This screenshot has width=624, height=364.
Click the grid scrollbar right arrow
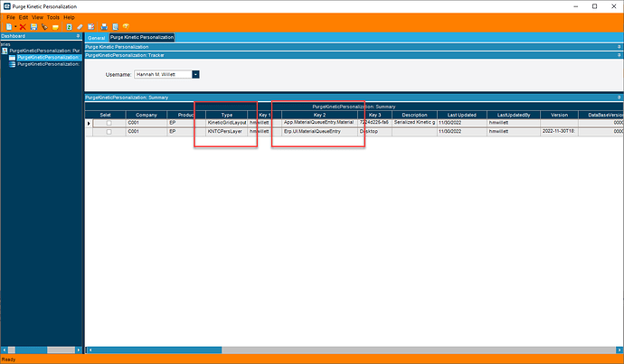tap(619, 350)
